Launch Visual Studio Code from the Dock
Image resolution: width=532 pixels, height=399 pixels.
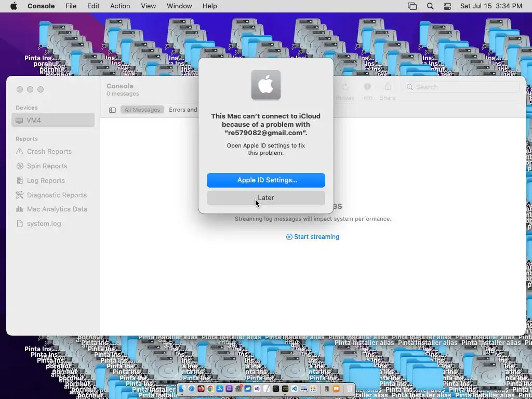(x=295, y=389)
